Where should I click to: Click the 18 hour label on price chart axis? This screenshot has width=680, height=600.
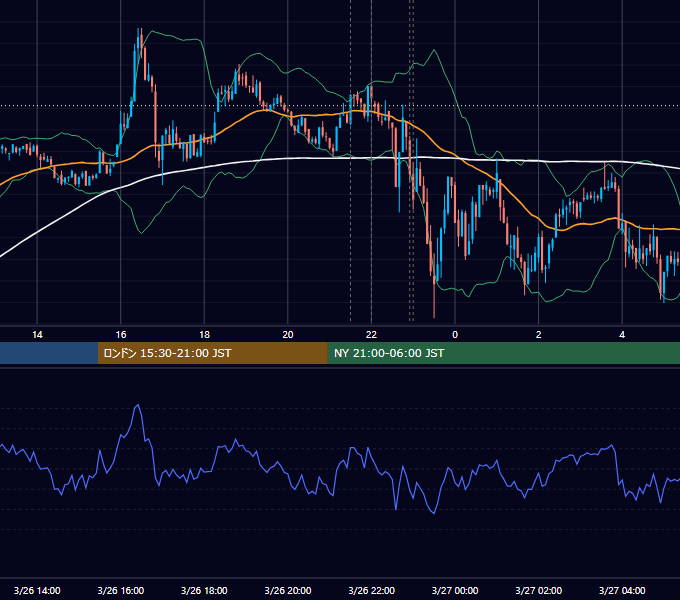[x=204, y=335]
